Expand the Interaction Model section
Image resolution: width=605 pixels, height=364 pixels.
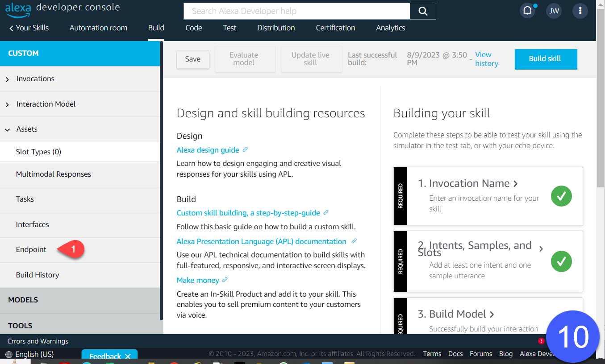click(8, 104)
